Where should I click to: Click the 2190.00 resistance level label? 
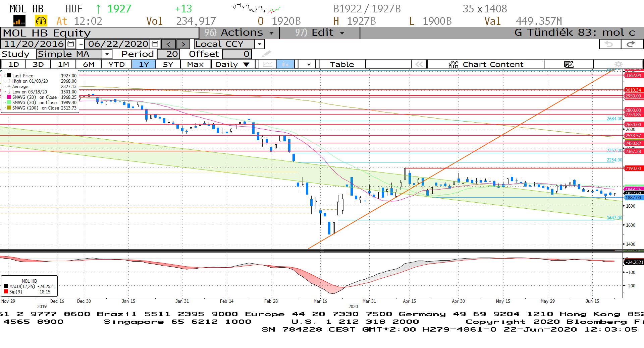[633, 168]
